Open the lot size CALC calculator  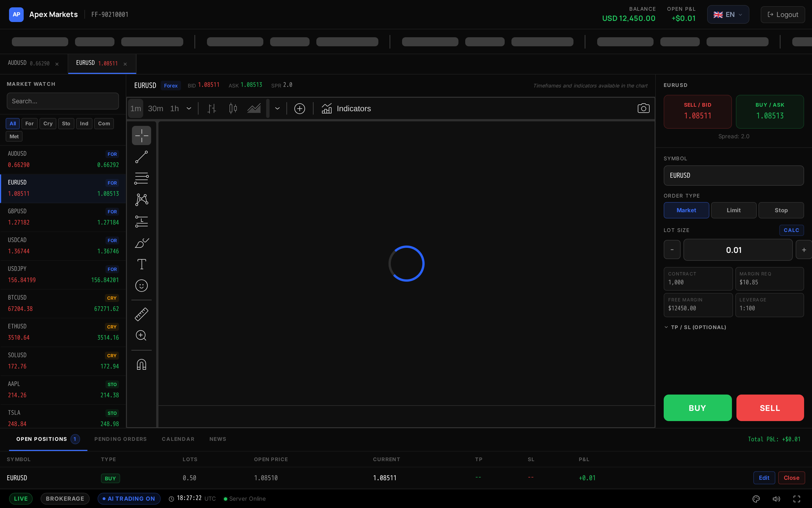coord(791,230)
